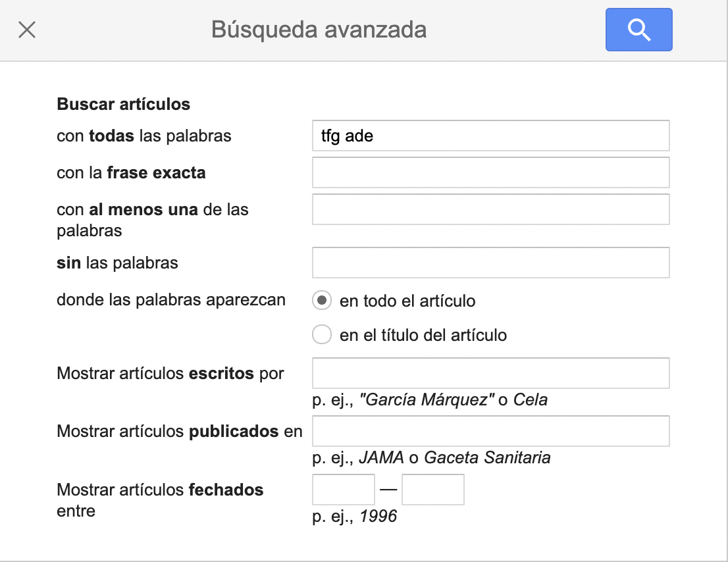Click the start year box
The width and height of the screenshot is (728, 562).
343,489
